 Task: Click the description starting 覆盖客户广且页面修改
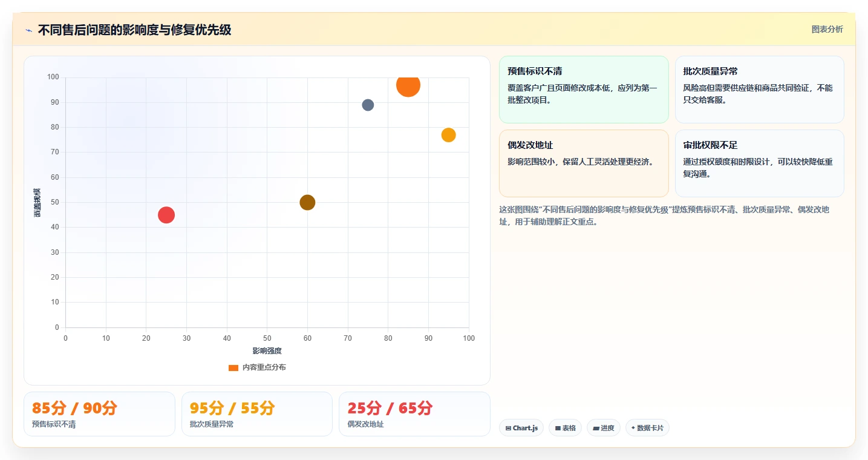pos(582,94)
